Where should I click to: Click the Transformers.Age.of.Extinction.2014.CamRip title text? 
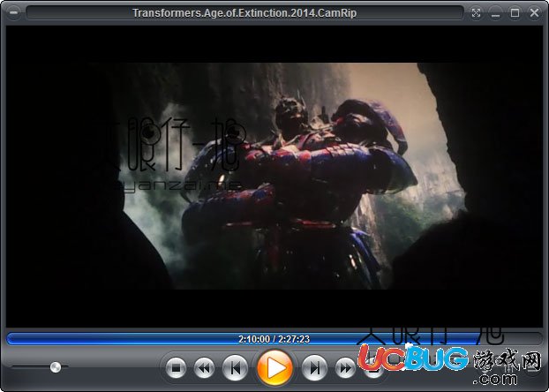click(x=244, y=13)
